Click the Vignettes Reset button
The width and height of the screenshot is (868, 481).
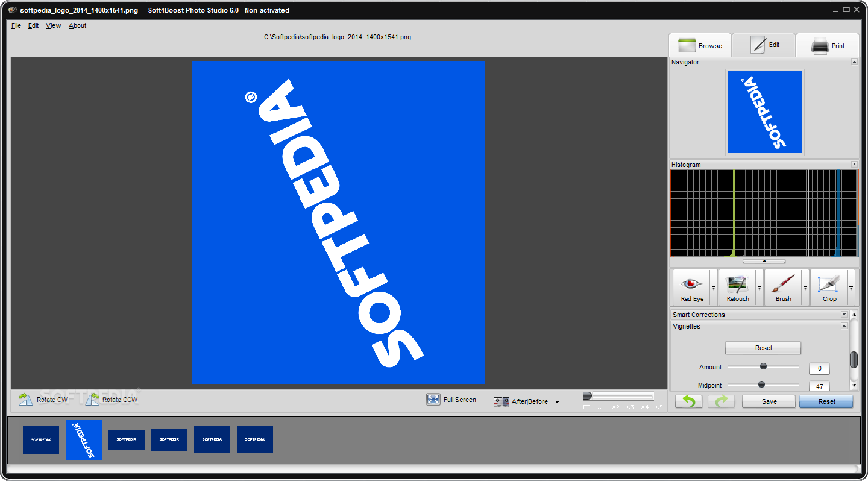click(763, 348)
